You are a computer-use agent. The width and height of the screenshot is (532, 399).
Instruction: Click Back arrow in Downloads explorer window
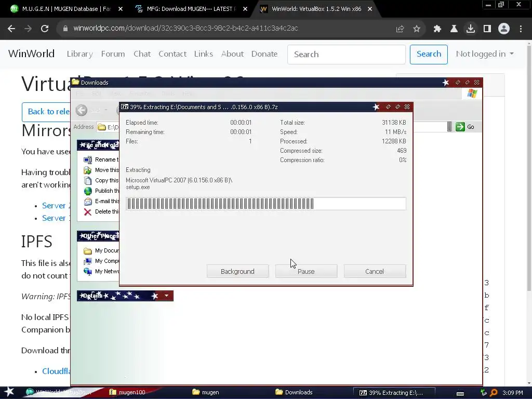pos(82,110)
